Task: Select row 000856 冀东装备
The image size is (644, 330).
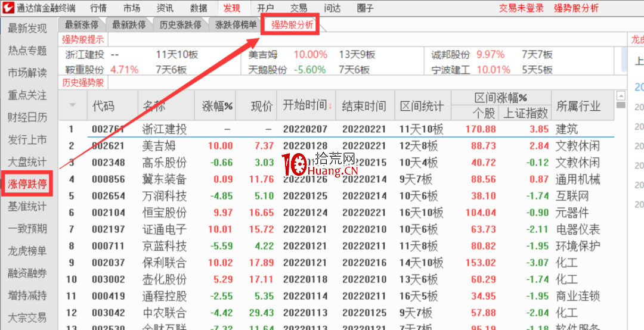Action: (x=336, y=179)
